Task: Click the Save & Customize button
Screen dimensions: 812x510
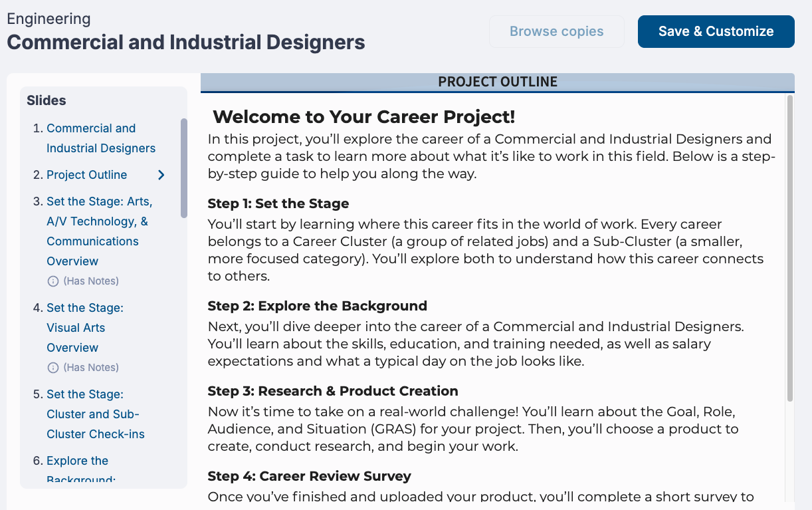Action: (716, 31)
